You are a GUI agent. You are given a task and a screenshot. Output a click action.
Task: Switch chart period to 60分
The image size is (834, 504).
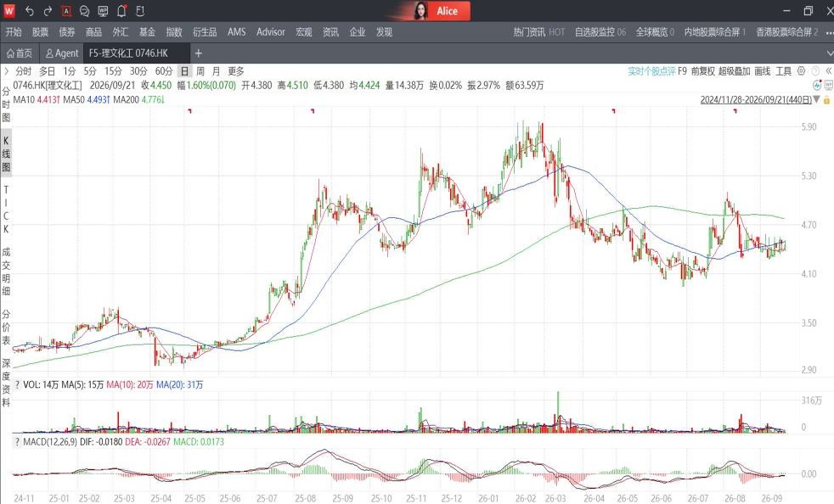164,71
